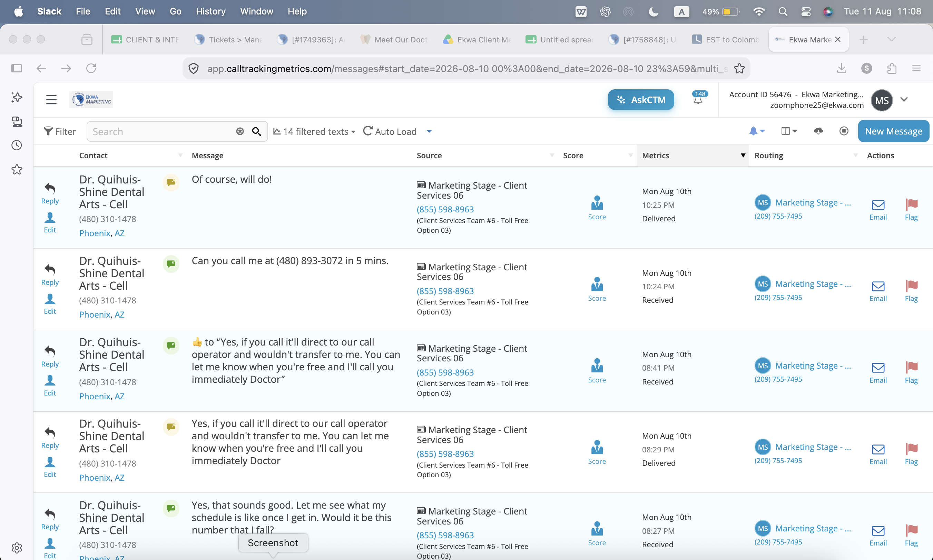Open the Source column filter arrow
Image resolution: width=933 pixels, height=560 pixels.
552,156
